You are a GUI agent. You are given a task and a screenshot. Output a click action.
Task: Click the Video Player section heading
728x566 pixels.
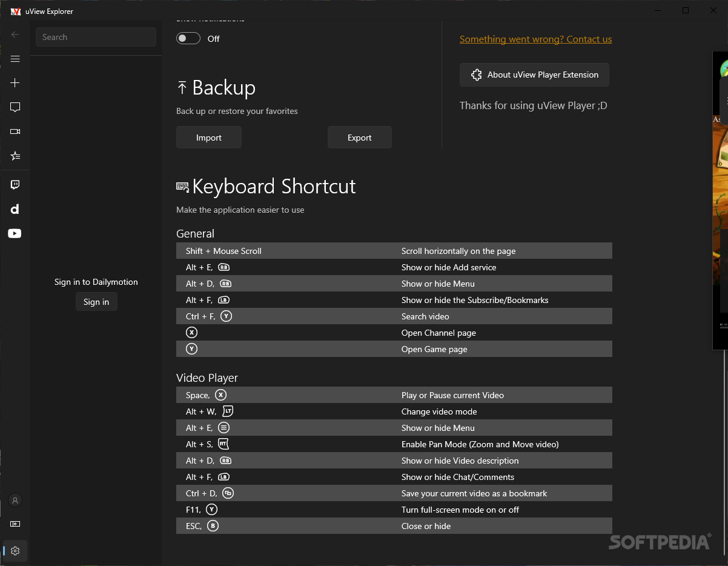207,378
